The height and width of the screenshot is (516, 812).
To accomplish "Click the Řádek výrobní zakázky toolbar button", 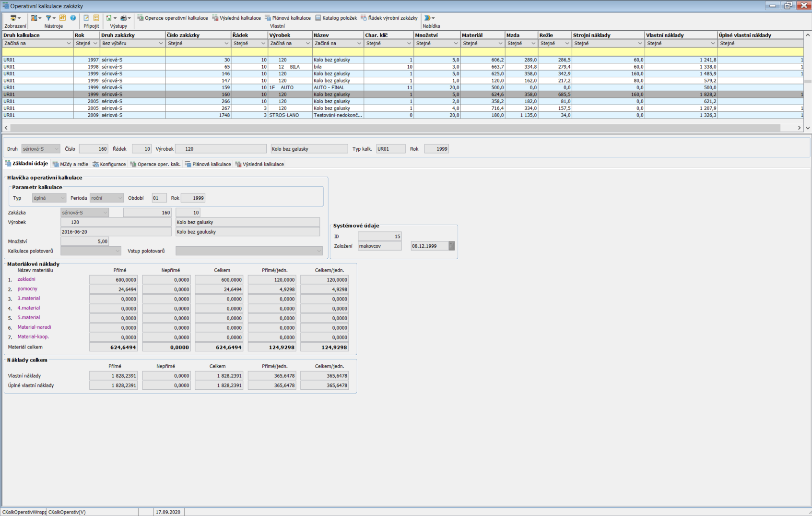I will click(389, 18).
